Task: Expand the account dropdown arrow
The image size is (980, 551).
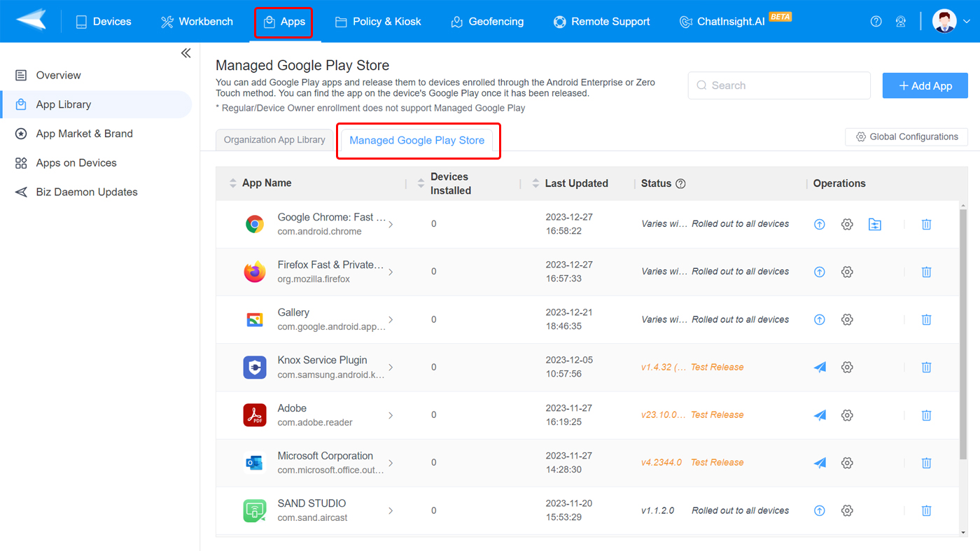Action: (x=967, y=22)
